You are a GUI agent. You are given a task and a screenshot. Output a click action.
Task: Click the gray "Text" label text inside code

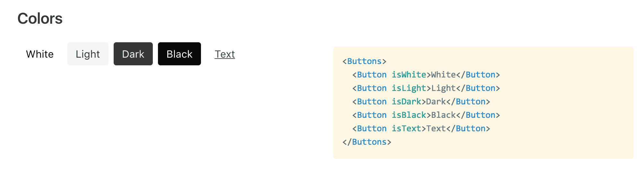tap(436, 128)
